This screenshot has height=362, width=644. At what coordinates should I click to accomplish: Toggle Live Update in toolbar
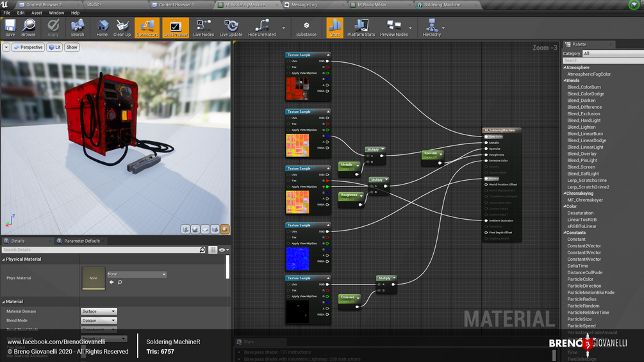[x=231, y=28]
